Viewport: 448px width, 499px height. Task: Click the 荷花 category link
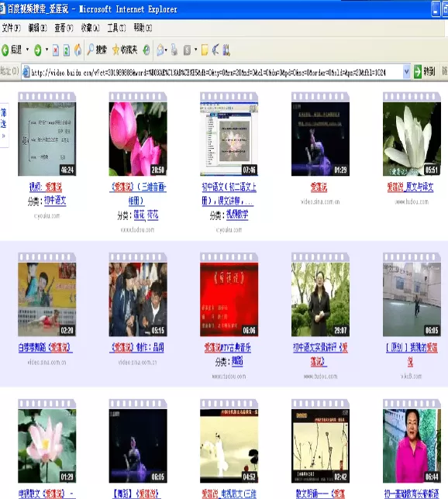pos(153,215)
